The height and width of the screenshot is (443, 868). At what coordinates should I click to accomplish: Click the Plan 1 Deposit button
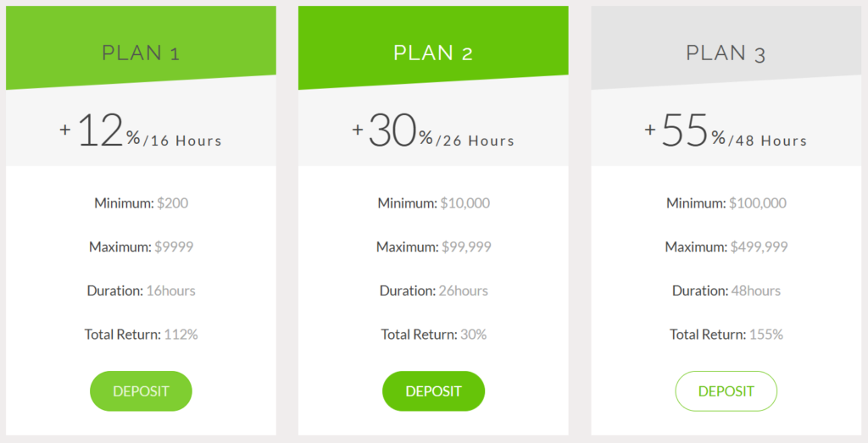point(141,391)
